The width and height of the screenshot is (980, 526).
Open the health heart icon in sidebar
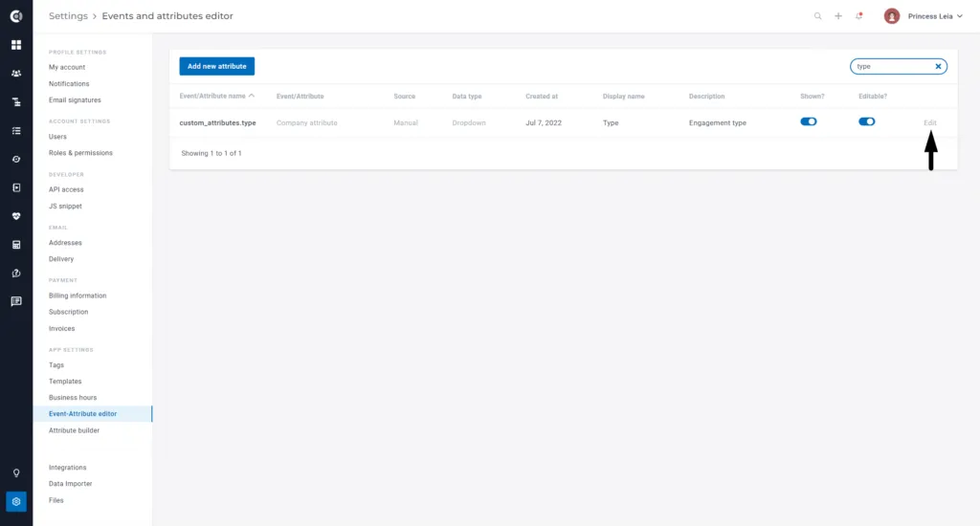click(x=16, y=216)
